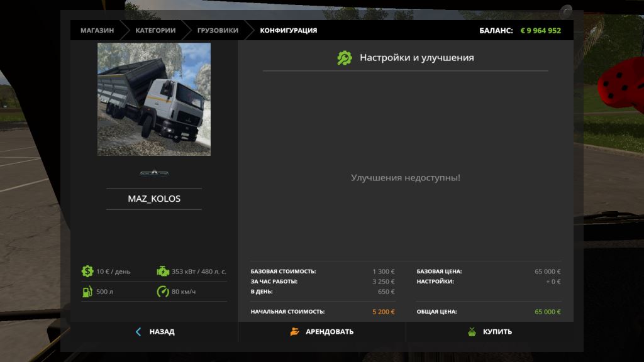
Task: Return to the Грузовики breadcrumb
Action: tap(218, 30)
